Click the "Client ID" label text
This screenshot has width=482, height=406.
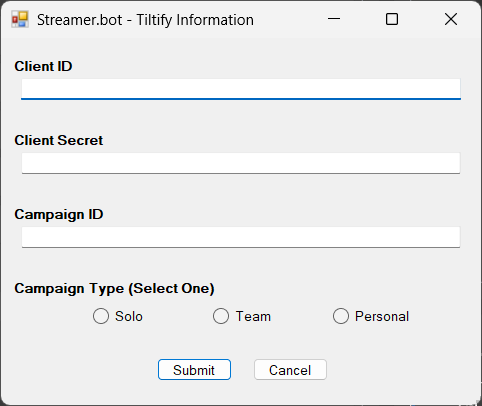43,66
